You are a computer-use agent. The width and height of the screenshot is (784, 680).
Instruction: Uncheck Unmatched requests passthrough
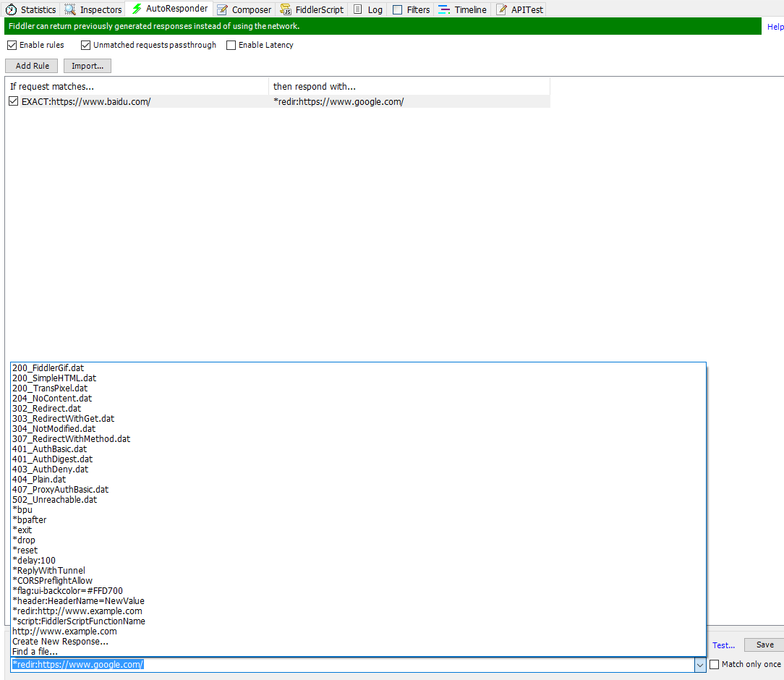tap(85, 45)
